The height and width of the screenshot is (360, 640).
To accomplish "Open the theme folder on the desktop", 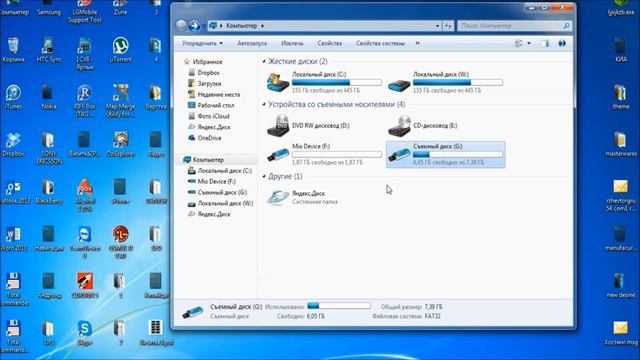I will (x=620, y=97).
